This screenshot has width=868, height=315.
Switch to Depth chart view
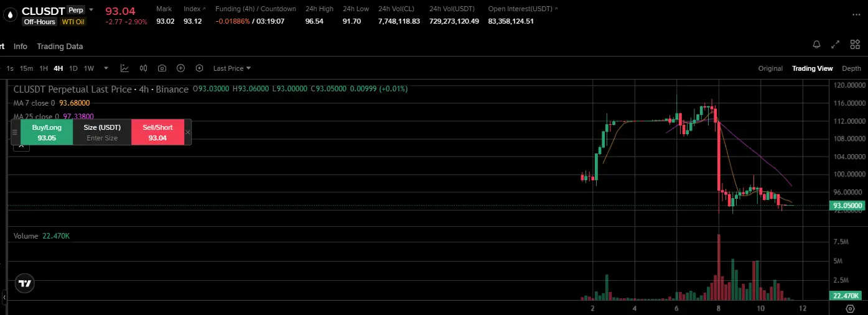point(852,68)
